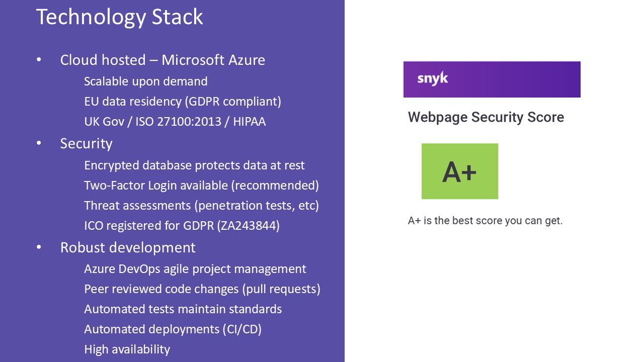Select the 'Security' bullet heading
The image size is (644, 362).
coord(86,144)
